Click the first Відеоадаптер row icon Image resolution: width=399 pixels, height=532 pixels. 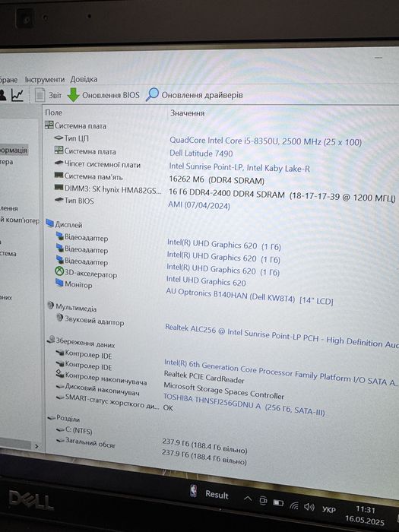click(60, 236)
